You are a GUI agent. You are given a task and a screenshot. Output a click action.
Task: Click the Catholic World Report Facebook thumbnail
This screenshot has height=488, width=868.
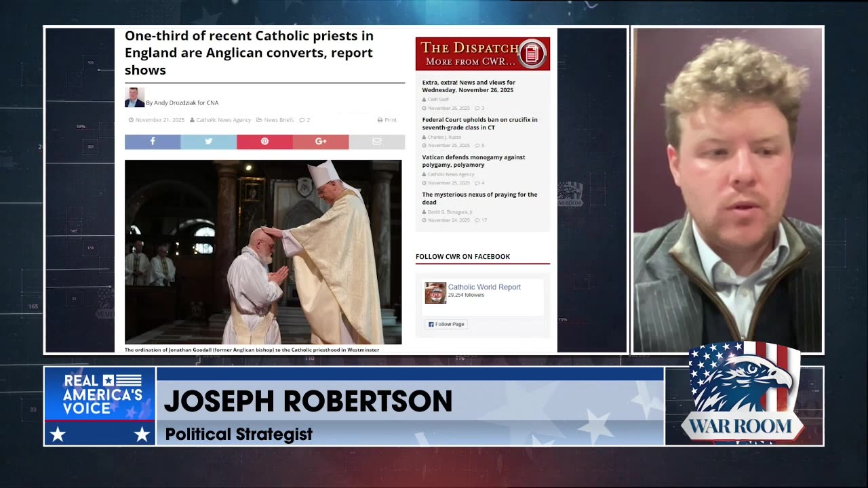pyautogui.click(x=435, y=293)
